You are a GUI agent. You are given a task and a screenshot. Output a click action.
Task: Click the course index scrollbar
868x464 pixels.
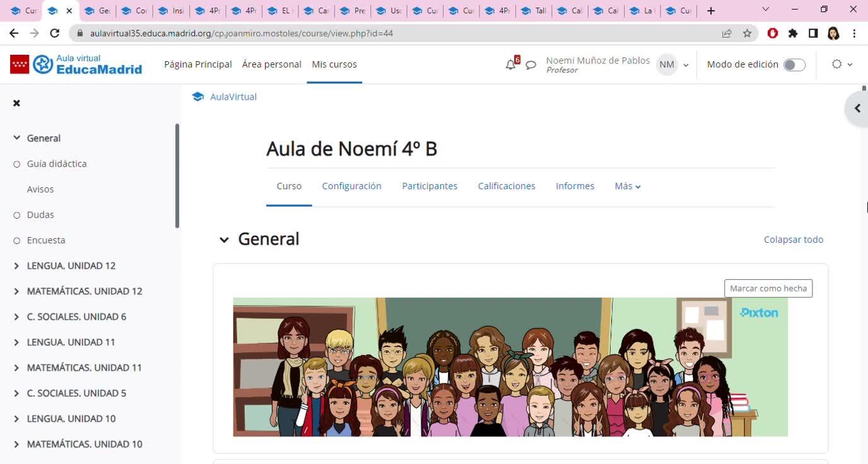pyautogui.click(x=177, y=176)
